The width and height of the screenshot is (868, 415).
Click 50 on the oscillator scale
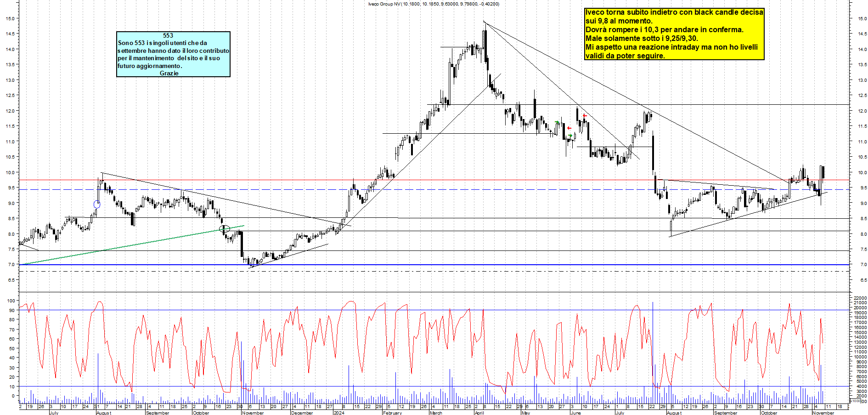(x=11, y=348)
